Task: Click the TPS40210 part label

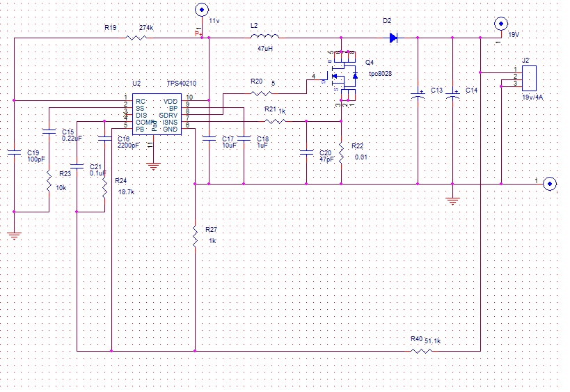Action: click(182, 84)
